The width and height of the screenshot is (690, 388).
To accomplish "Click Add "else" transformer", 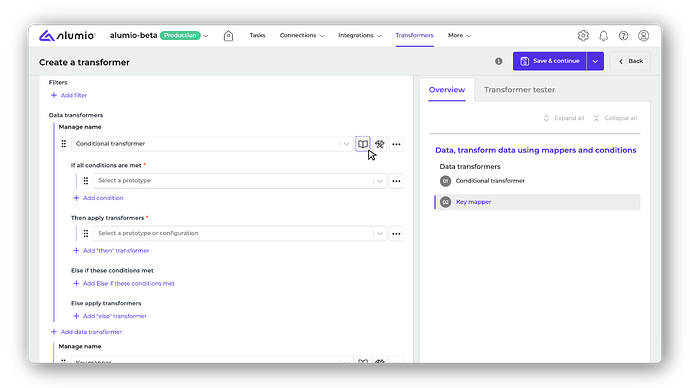I will (x=110, y=316).
